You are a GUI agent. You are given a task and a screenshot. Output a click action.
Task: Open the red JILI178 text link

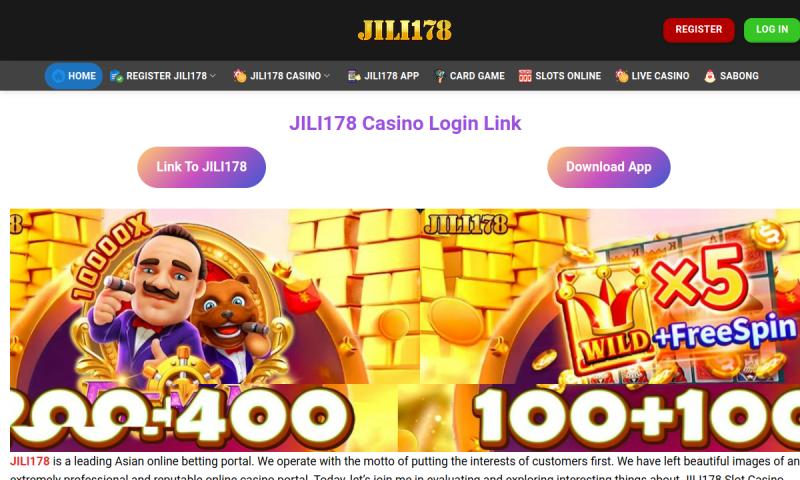coord(30,461)
